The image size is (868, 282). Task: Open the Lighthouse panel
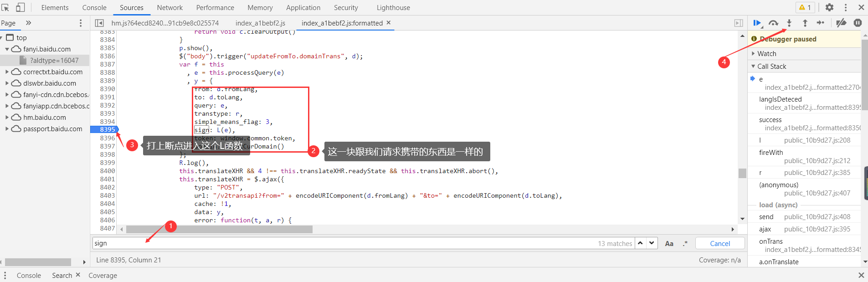(393, 8)
